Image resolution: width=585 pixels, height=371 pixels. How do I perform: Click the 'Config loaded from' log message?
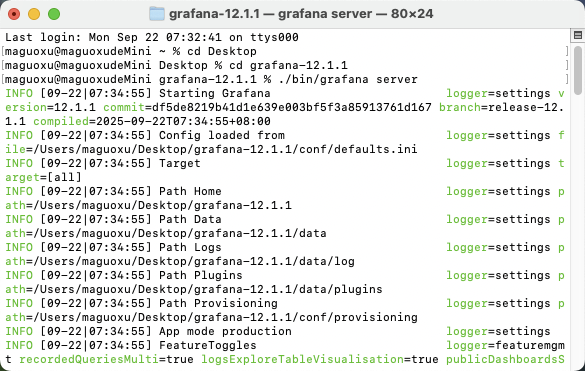(x=222, y=135)
